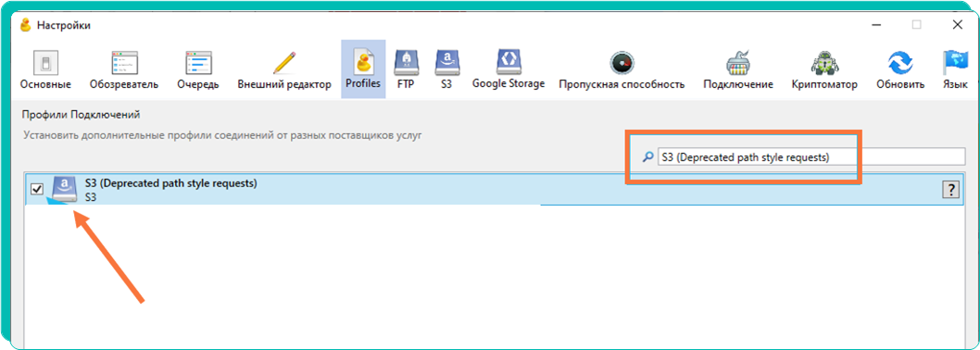Open the Обновить update settings
980x350 pixels.
coord(900,70)
